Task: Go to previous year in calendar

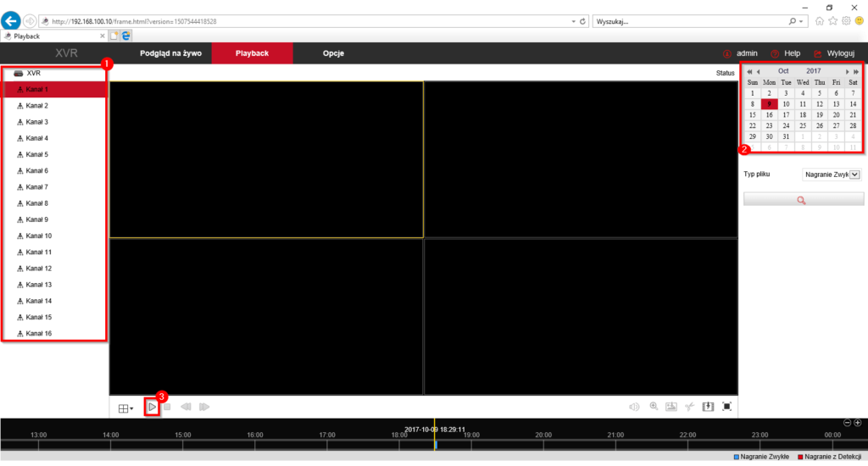Action: [x=749, y=71]
